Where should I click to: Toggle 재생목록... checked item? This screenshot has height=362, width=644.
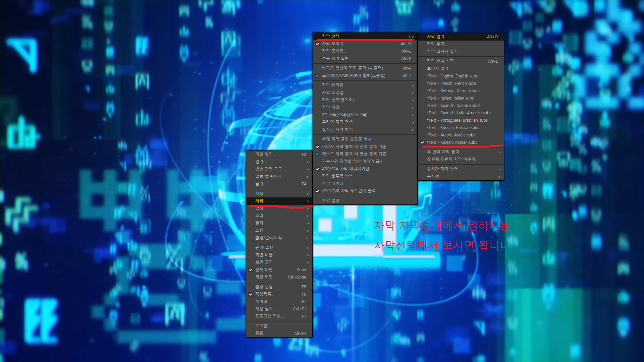tap(265, 294)
